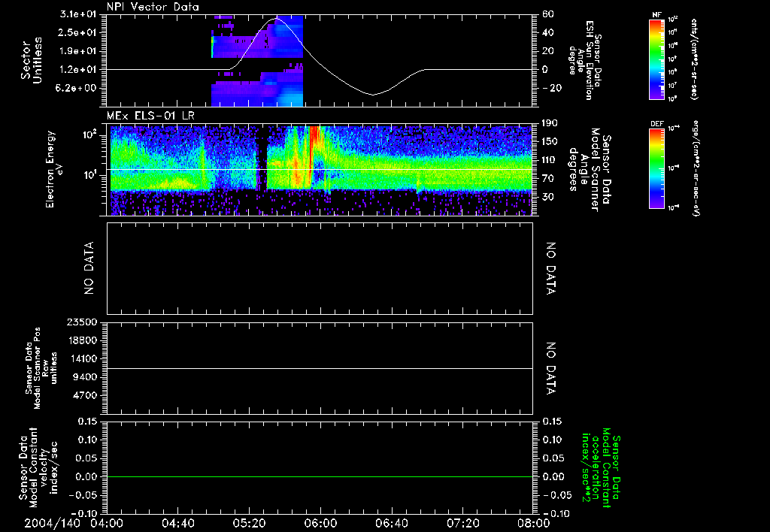The width and height of the screenshot is (770, 532).
Task: Click the green-edged NPI data block start
Action: (x=213, y=47)
